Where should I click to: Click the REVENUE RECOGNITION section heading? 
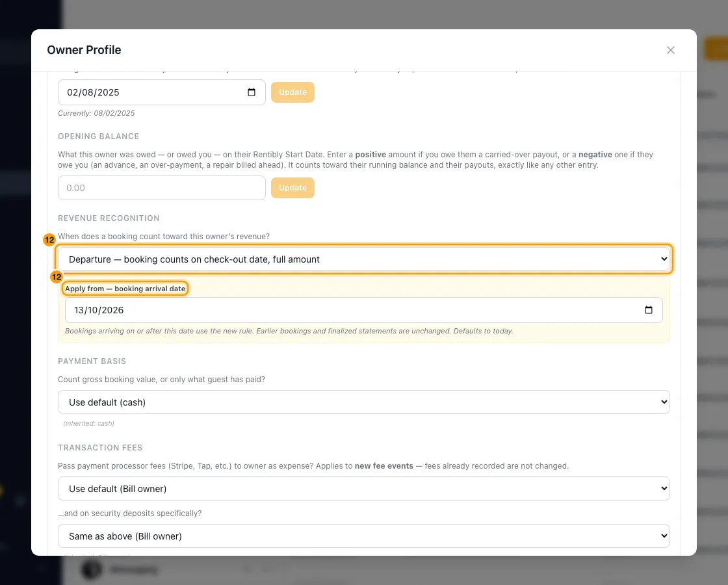point(109,218)
